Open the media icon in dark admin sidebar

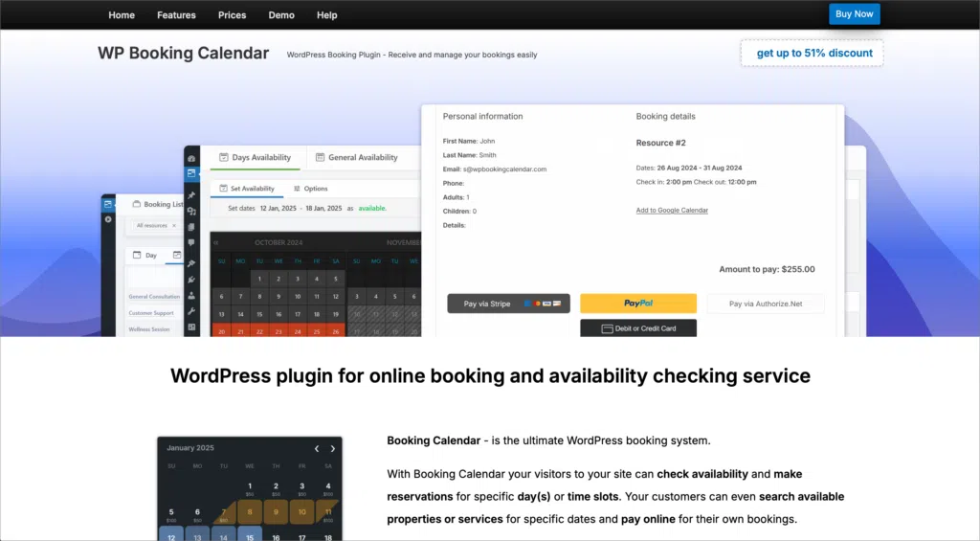point(191,212)
